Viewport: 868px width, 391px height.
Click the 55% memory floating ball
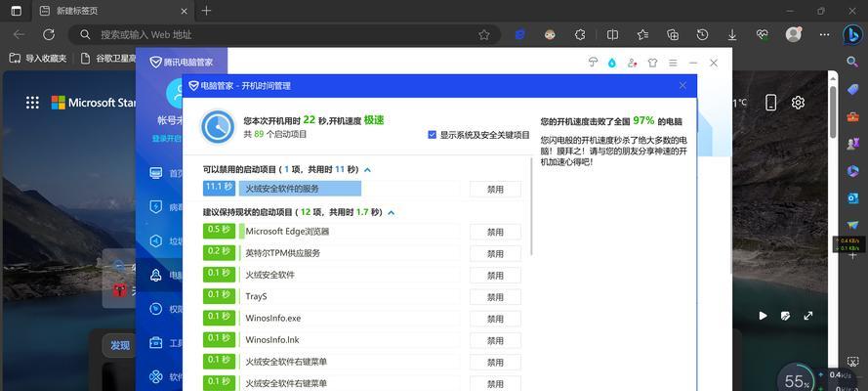click(796, 379)
